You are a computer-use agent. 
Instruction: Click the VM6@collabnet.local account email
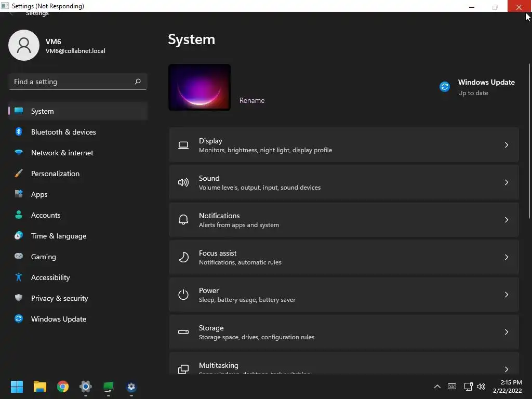(75, 51)
